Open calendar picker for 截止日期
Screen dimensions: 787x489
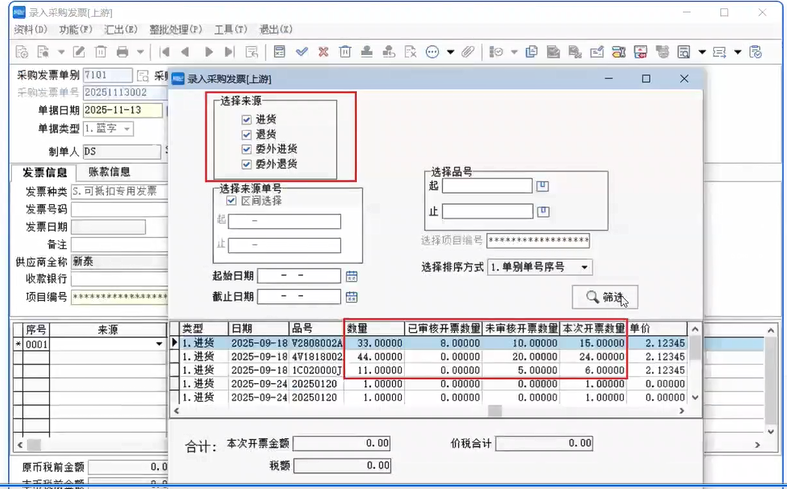point(352,297)
